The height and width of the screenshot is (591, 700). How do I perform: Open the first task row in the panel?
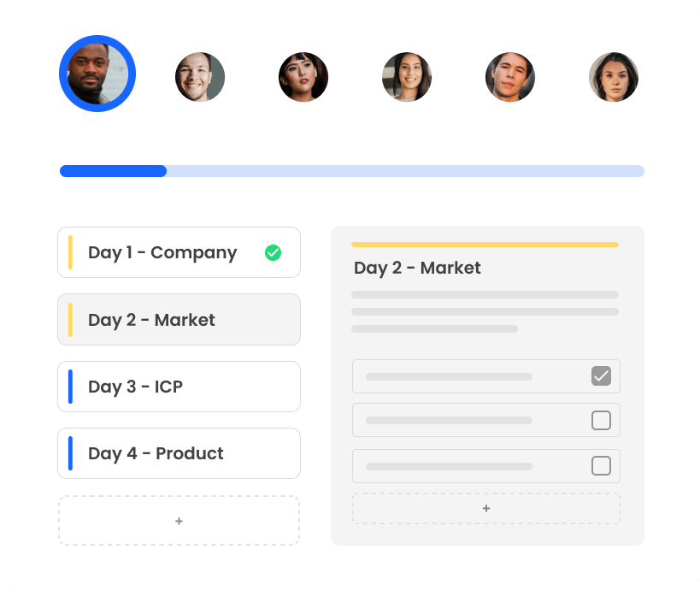(x=462, y=376)
